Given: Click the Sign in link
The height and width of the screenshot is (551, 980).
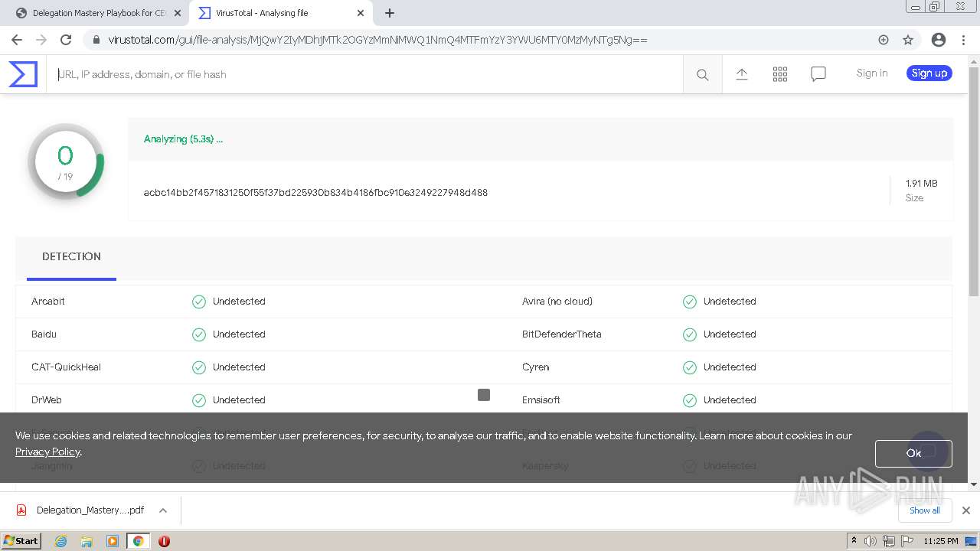Looking at the screenshot, I should (872, 73).
